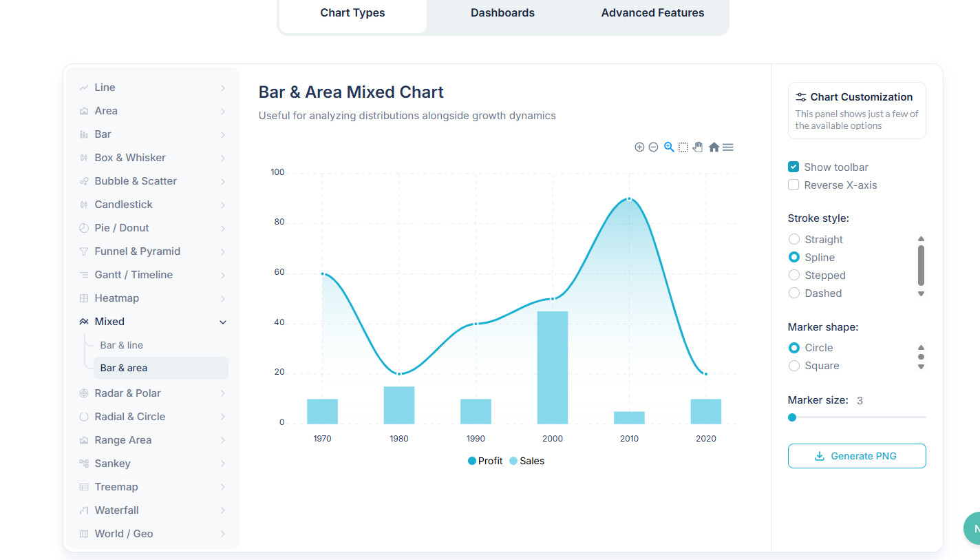Image resolution: width=980 pixels, height=560 pixels.
Task: Choose the Square marker shape
Action: point(794,366)
